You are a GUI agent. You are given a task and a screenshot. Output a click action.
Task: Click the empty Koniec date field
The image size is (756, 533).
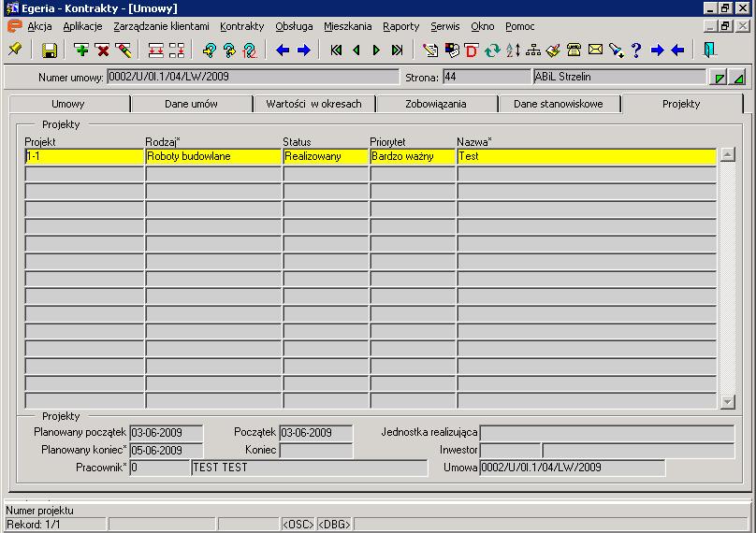(316, 450)
